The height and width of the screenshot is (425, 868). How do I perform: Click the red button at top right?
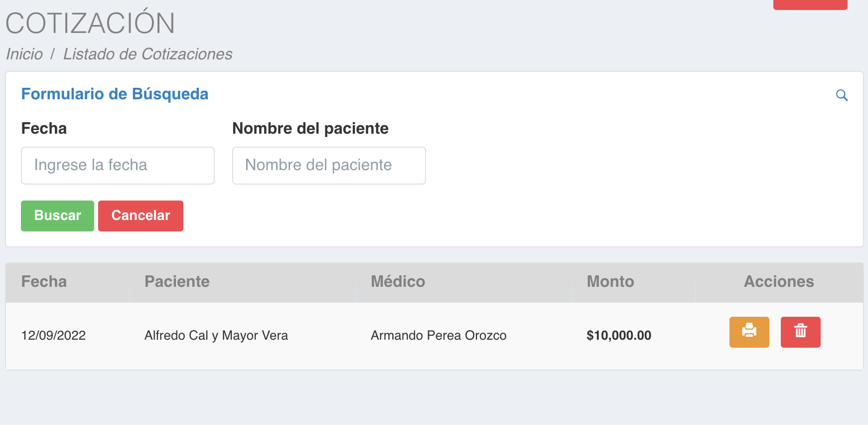click(810, 4)
